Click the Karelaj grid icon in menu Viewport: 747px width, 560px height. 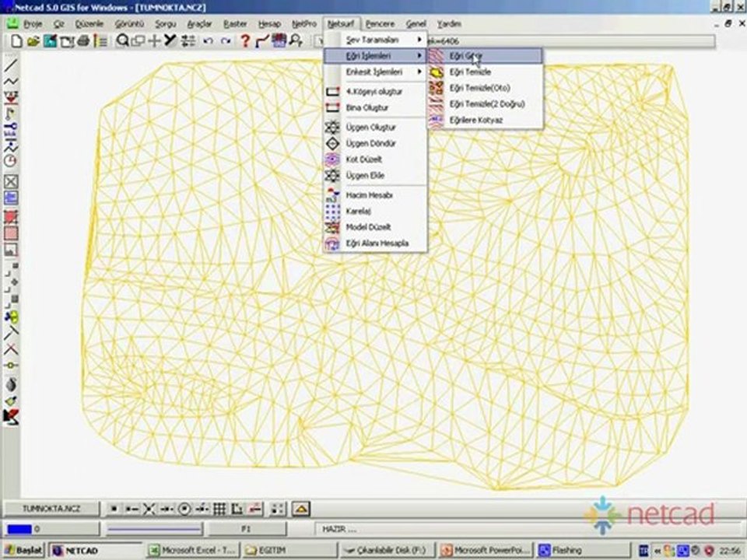[x=332, y=211]
